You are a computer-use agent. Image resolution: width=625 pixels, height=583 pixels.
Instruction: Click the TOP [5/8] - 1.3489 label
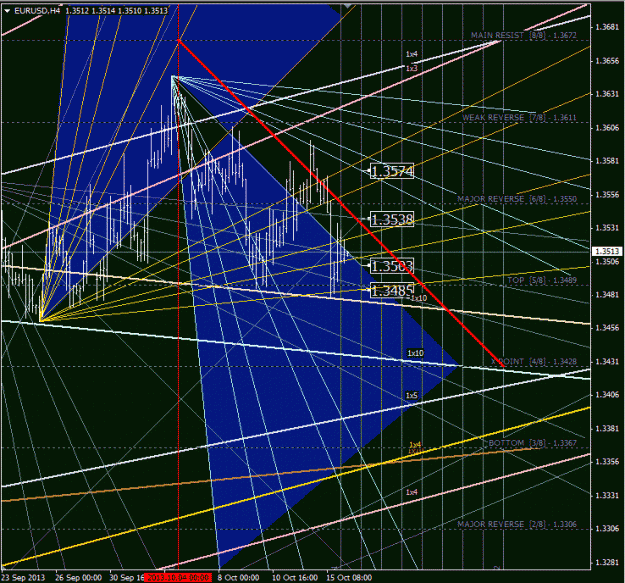[542, 280]
